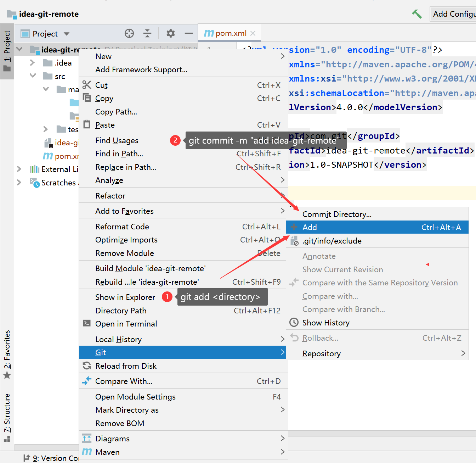Image resolution: width=476 pixels, height=463 pixels.
Task: Click the src folder in tree
Action: [60, 76]
